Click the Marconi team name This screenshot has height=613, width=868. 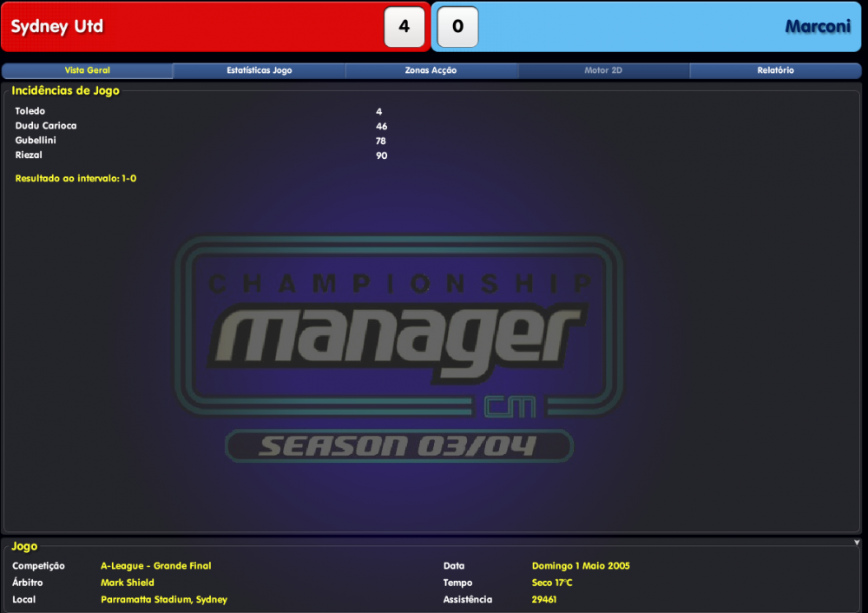point(818,26)
